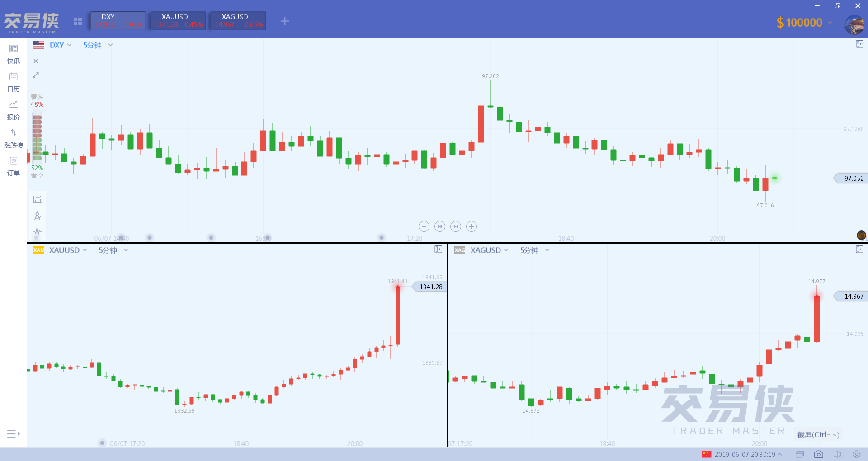Screen dimensions: 868x461
Task: Click the 97.052 current price label
Action: 851,179
